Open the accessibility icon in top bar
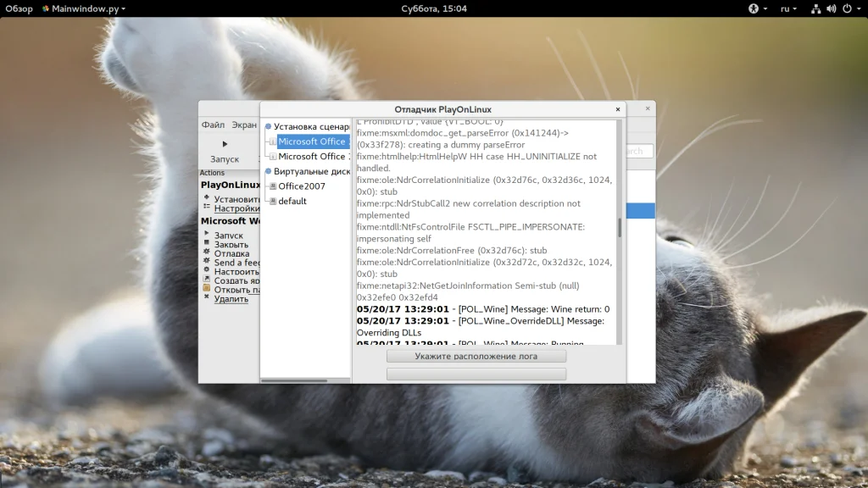This screenshot has height=488, width=868. 753,8
